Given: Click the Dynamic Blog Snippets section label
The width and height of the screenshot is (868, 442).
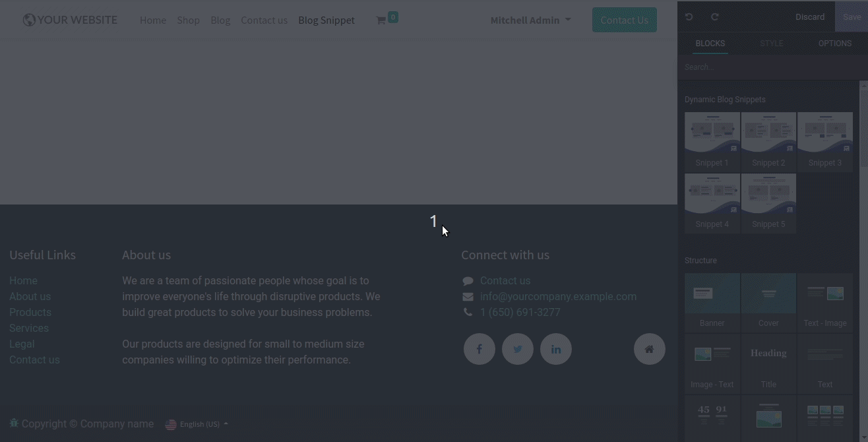Looking at the screenshot, I should pyautogui.click(x=725, y=100).
